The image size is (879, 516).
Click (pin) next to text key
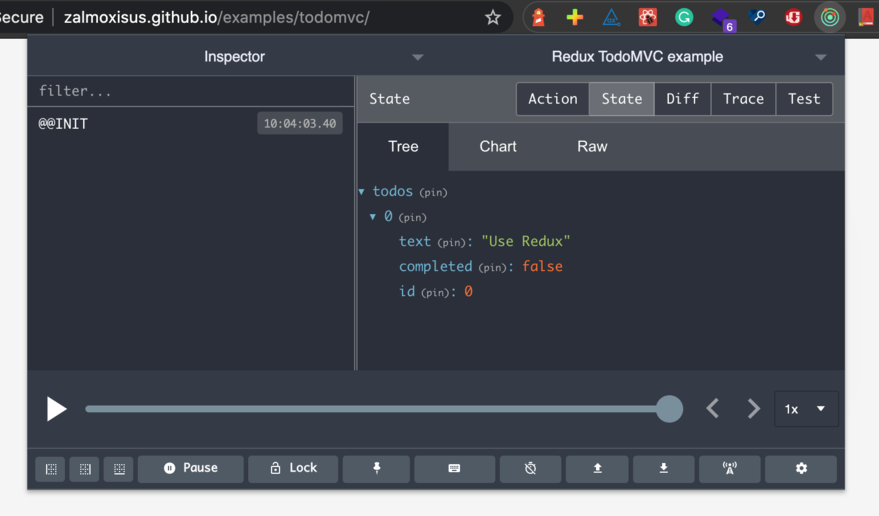point(452,242)
